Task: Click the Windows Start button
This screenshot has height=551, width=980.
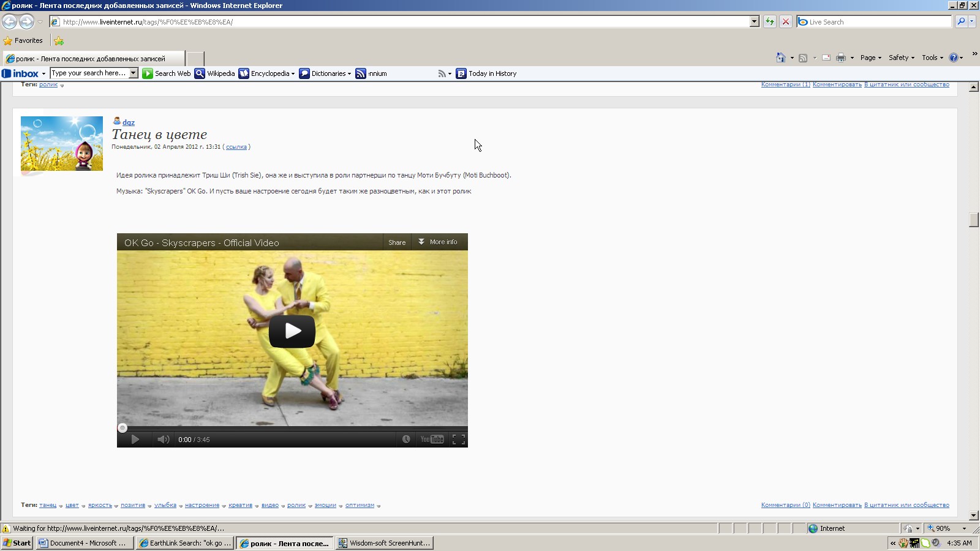Action: coord(17,543)
